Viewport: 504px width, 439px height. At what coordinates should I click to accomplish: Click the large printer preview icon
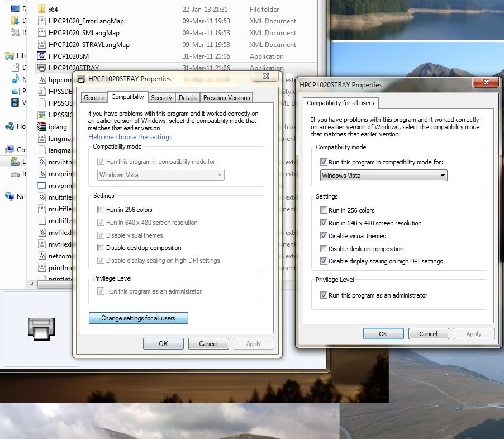point(41,328)
